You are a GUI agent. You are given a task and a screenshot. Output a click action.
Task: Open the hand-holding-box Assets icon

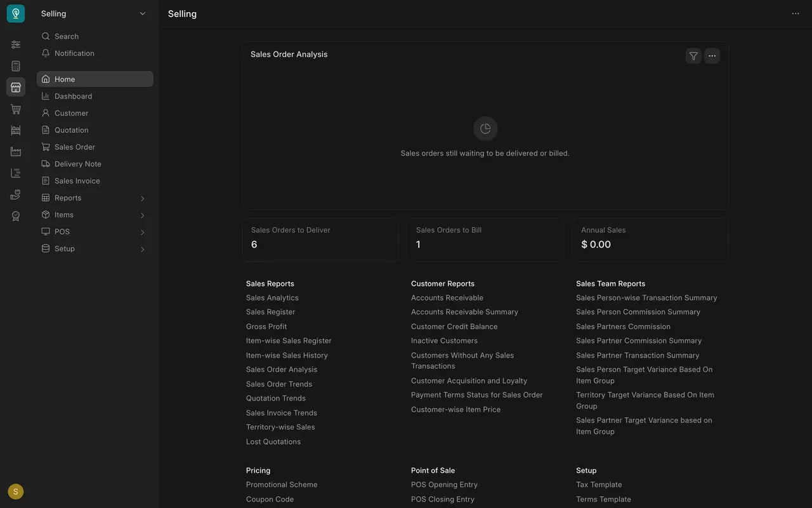pyautogui.click(x=16, y=194)
